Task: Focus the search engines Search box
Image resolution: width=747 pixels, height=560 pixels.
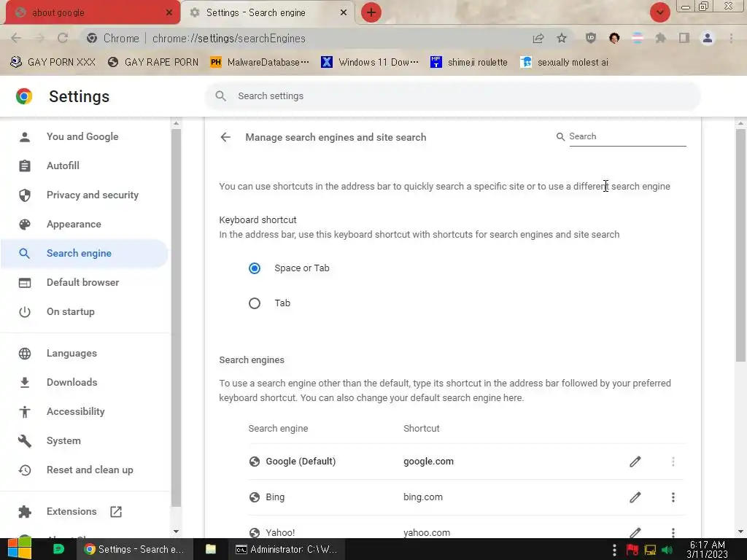Action: coord(627,136)
